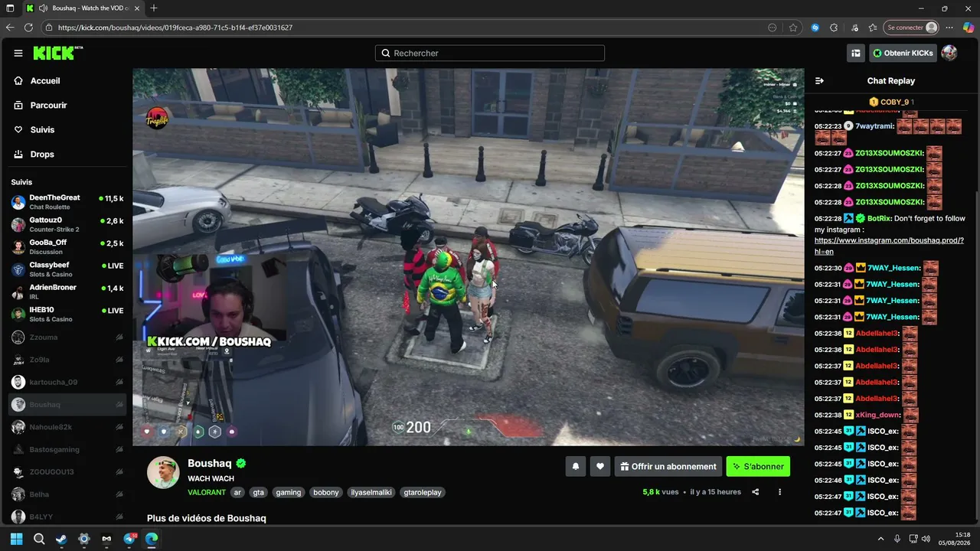Open the IHEB10 channel
Screen dimensions: 980x551
point(67,315)
